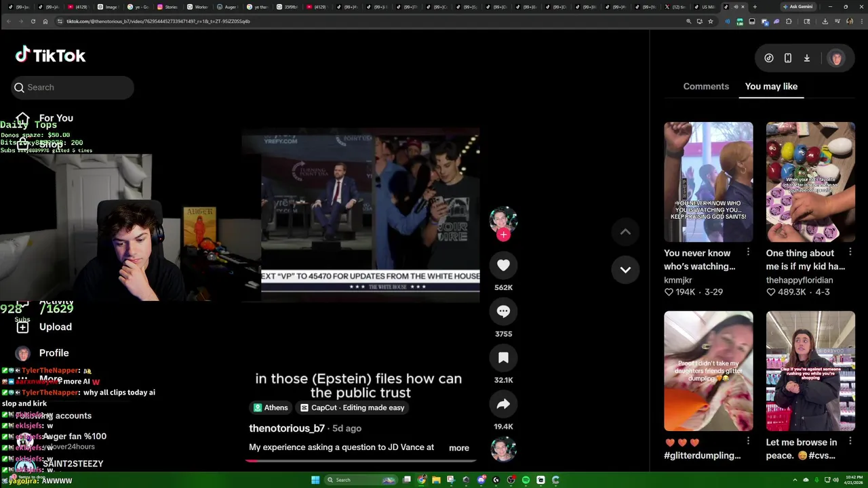
Task: Open the clock showing 10:42 PM
Action: [x=853, y=480]
